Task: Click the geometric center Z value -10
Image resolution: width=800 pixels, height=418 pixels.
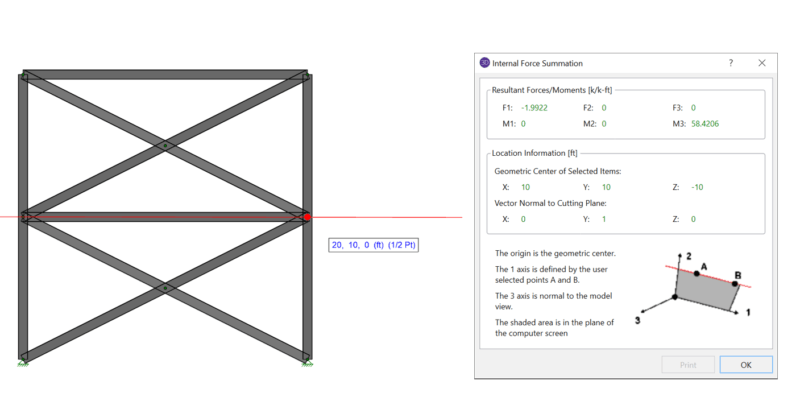Action: coord(699,187)
